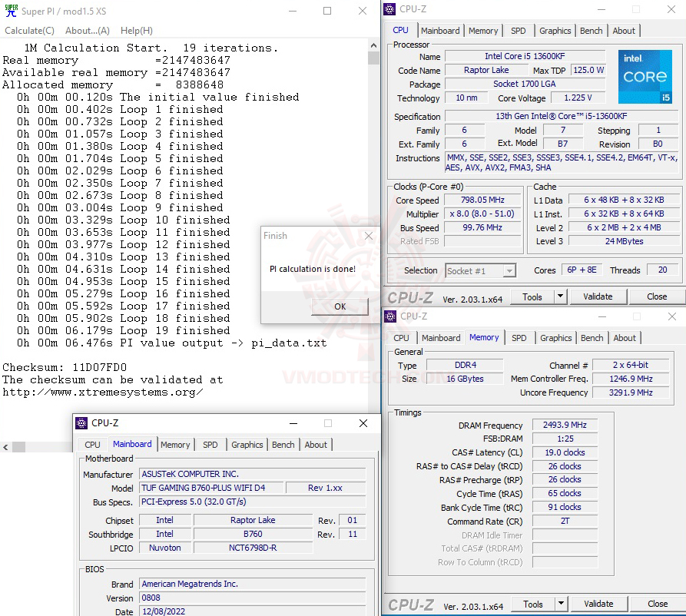Click Validate in Memory CPU-Z window

(598, 604)
